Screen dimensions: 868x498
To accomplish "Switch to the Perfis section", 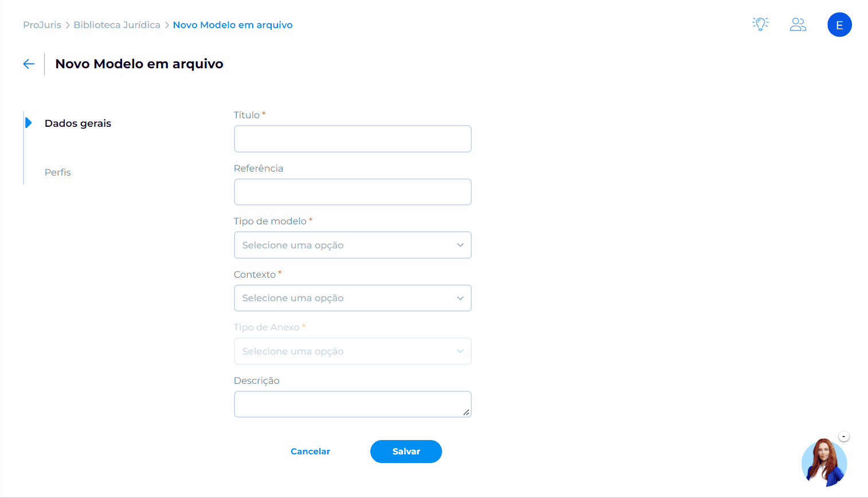I will coord(58,172).
